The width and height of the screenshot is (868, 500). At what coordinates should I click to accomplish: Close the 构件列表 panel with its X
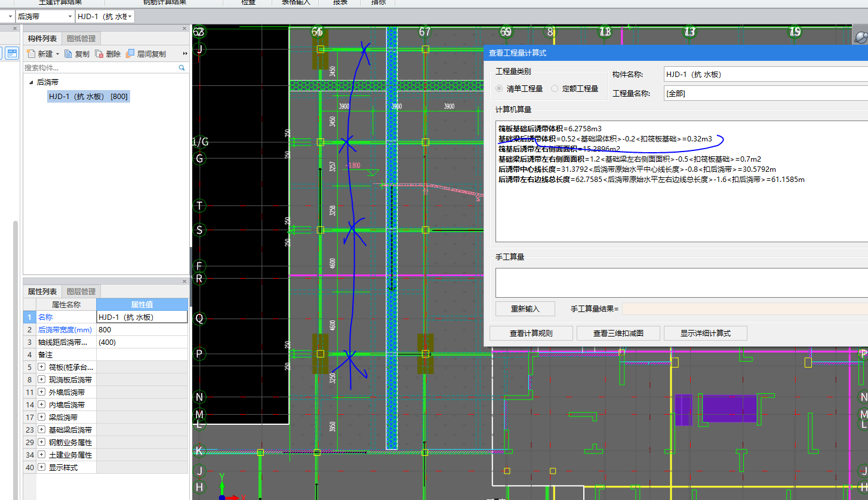click(x=184, y=29)
